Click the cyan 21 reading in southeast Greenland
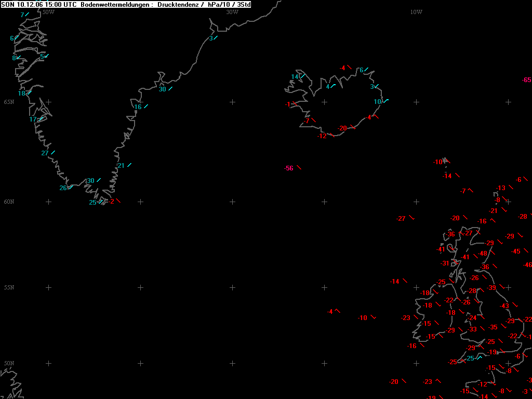This screenshot has width=532, height=399. (121, 166)
